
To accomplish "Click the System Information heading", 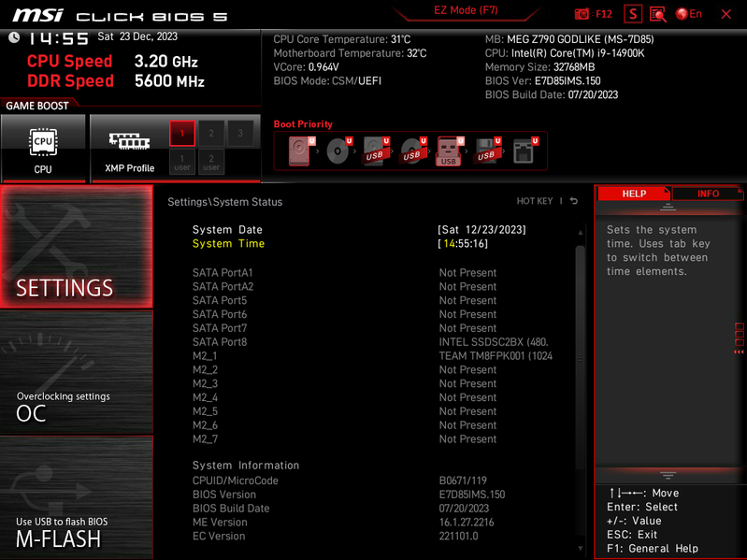I will point(246,466).
